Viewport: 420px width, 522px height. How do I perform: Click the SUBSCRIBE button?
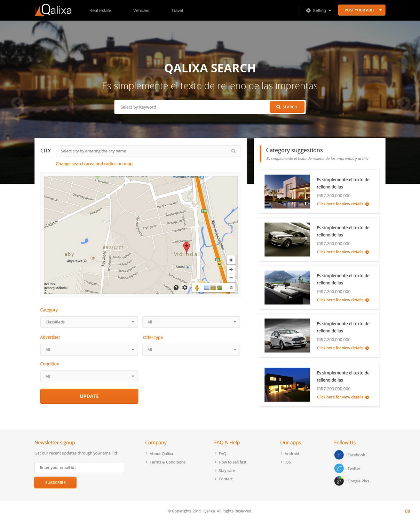55,482
